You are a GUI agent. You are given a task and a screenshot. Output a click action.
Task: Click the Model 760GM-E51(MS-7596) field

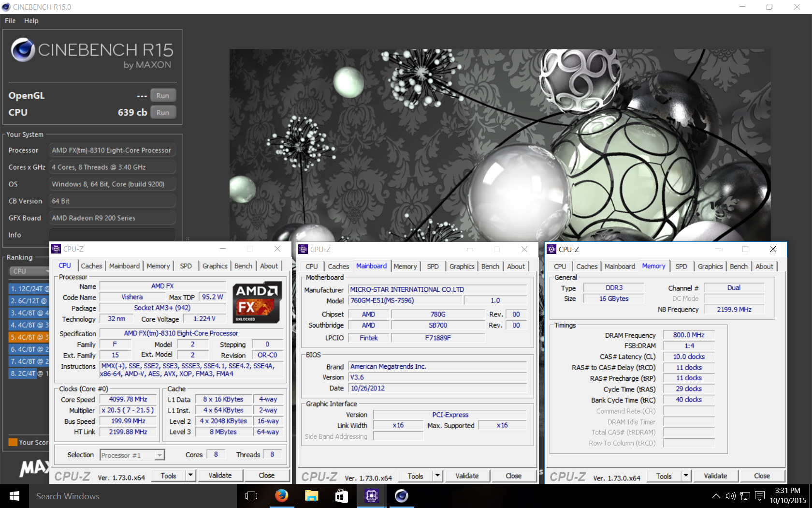click(406, 300)
